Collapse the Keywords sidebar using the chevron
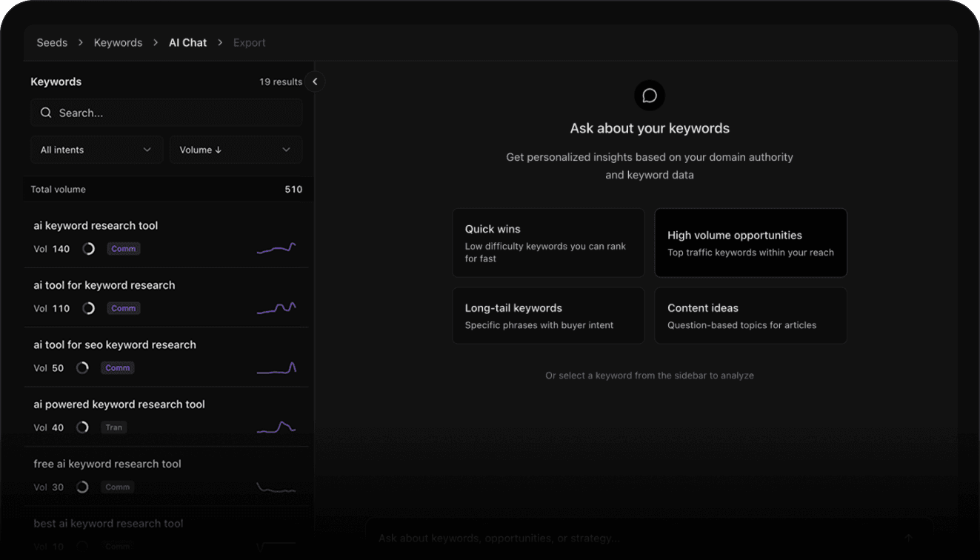Image resolution: width=980 pixels, height=560 pixels. (x=314, y=81)
